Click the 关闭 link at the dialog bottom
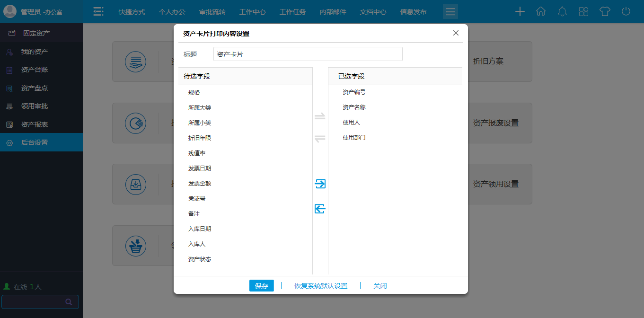644x318 pixels. tap(380, 285)
